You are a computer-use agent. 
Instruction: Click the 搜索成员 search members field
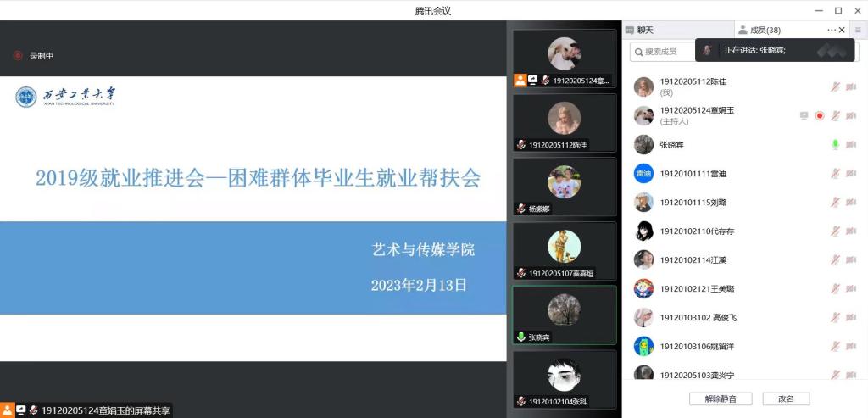click(x=663, y=52)
